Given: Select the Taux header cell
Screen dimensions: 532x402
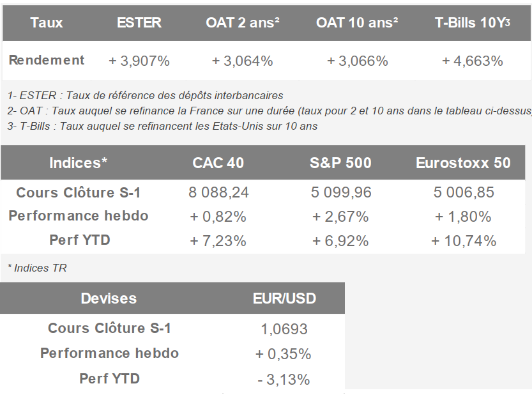Looking at the screenshot, I should coord(47,23).
